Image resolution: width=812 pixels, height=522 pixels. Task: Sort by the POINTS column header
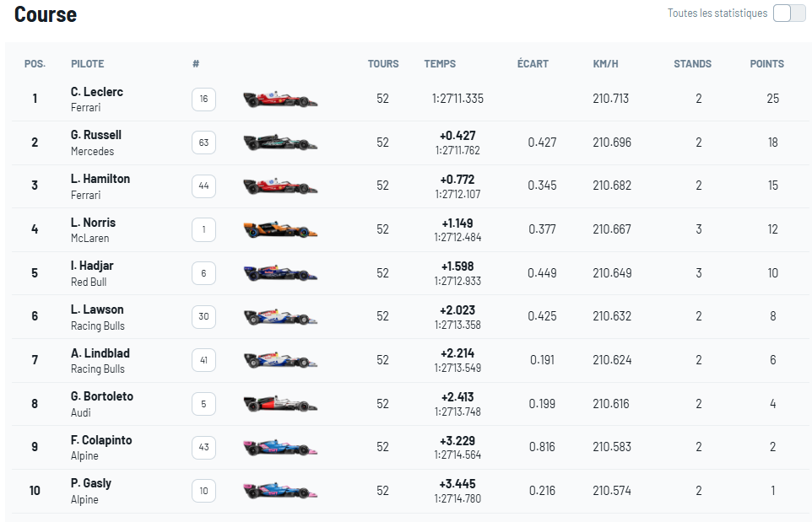pyautogui.click(x=767, y=63)
